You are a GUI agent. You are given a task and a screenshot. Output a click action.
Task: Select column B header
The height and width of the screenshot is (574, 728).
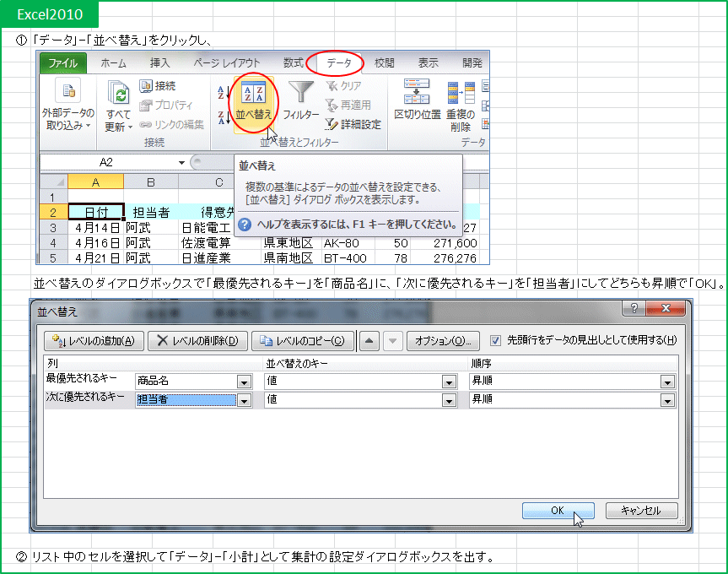[x=151, y=181]
